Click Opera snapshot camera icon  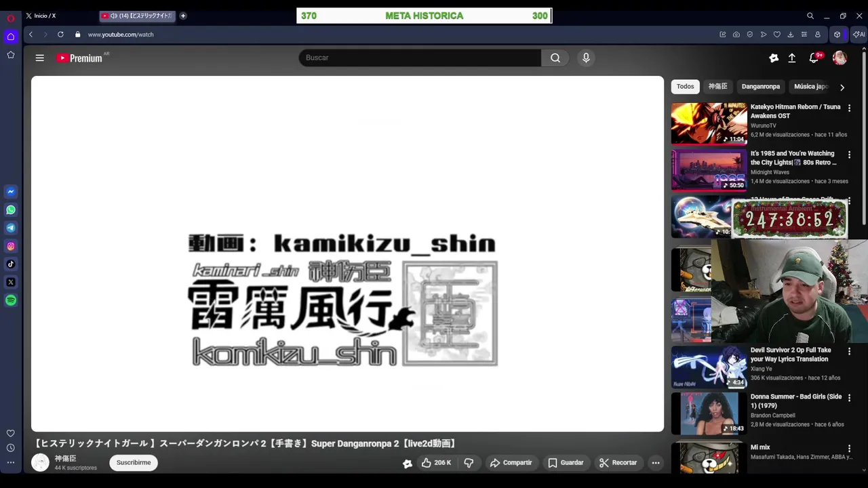[x=736, y=35]
